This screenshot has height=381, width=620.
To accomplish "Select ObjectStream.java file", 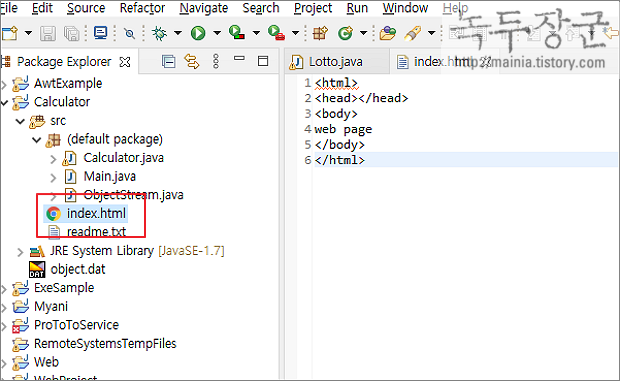I will click(x=133, y=195).
